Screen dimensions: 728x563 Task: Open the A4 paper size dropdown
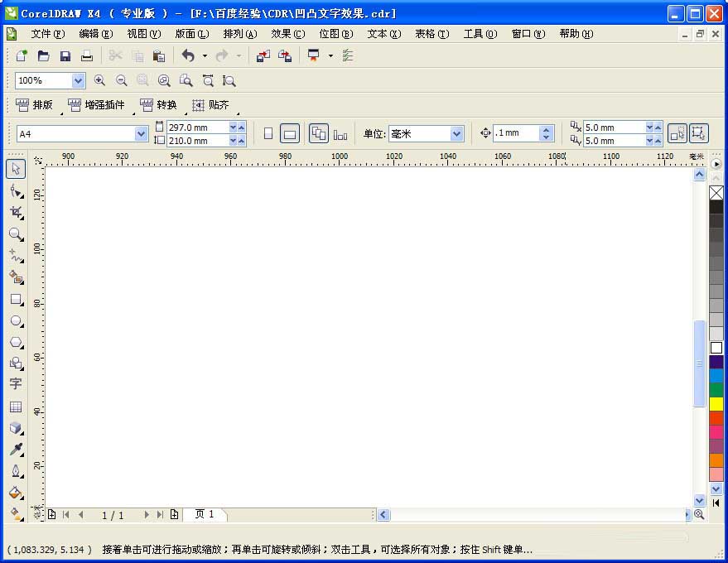point(141,134)
